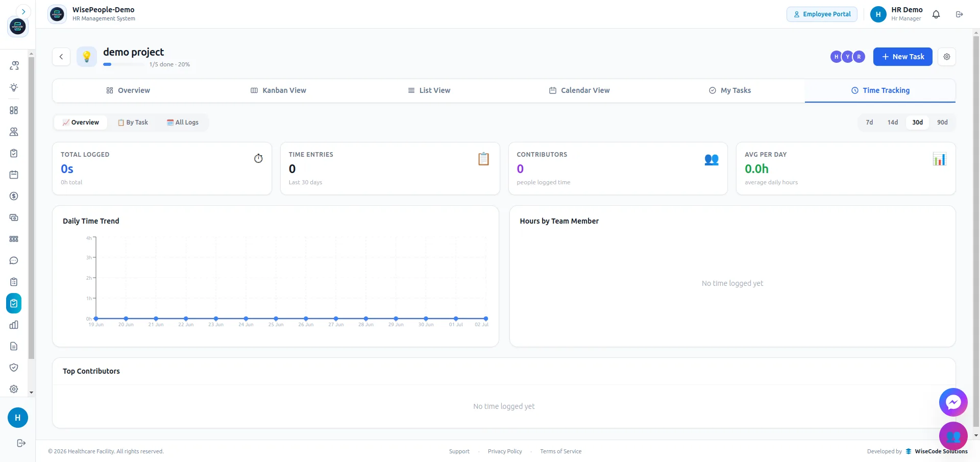Open project settings gear beside New Task
Screen dimensions: 980x462
(x=947, y=57)
